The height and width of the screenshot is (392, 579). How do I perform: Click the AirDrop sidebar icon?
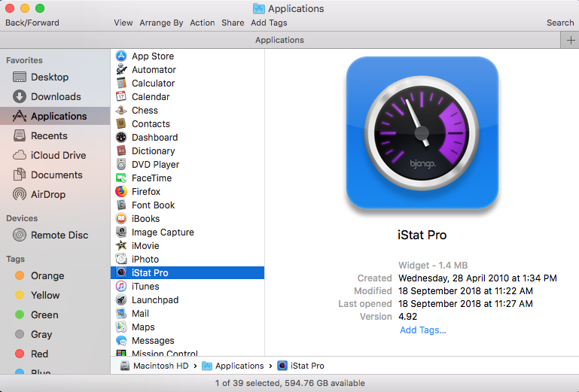[x=20, y=194]
